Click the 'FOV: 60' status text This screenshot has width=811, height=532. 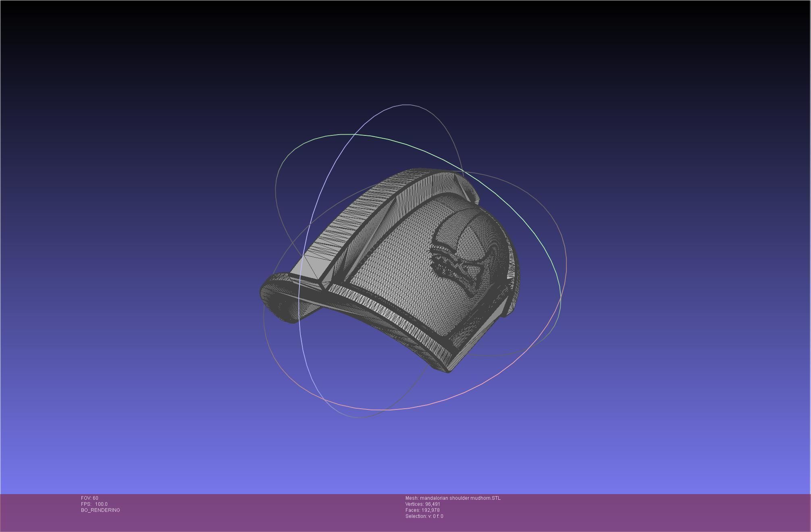pos(89,498)
